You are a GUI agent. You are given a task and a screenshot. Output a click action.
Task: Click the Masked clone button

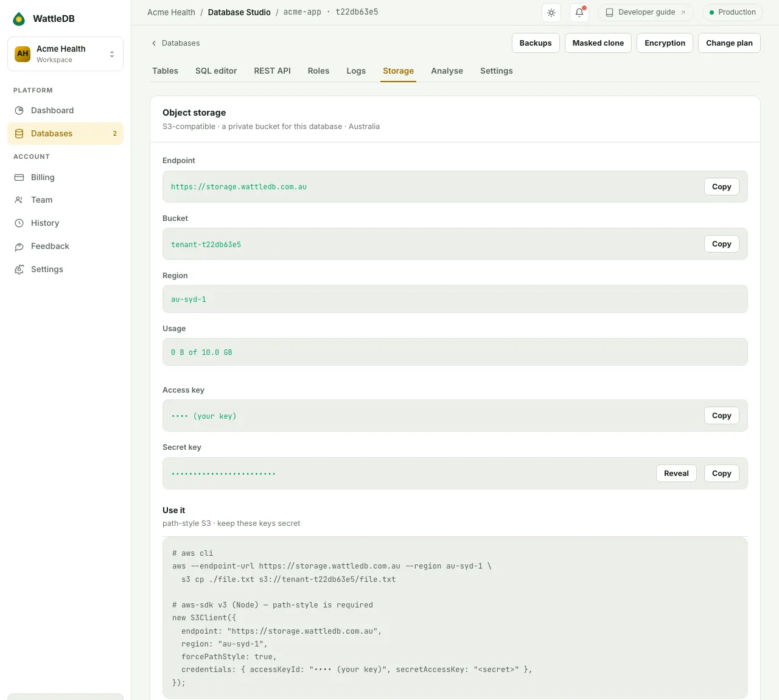click(598, 43)
